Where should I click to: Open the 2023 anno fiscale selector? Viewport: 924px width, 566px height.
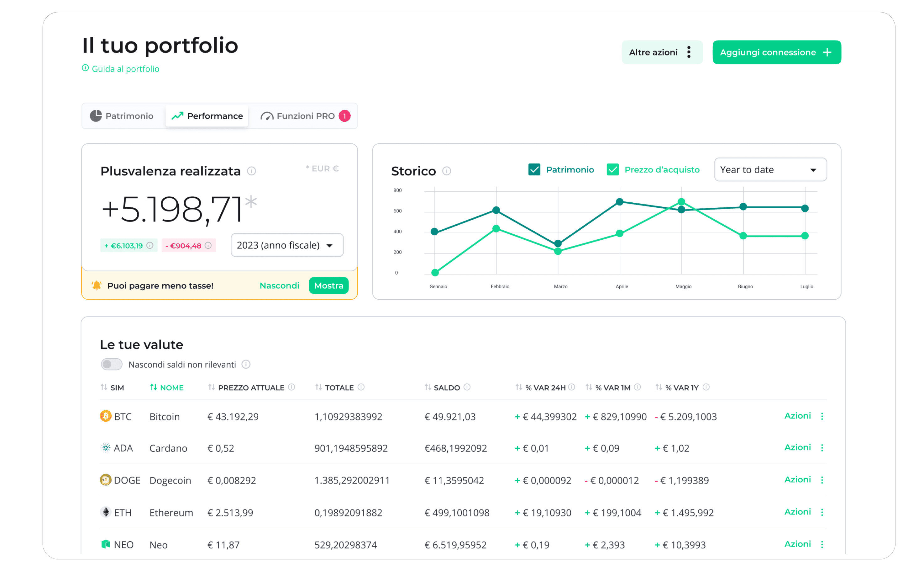286,245
